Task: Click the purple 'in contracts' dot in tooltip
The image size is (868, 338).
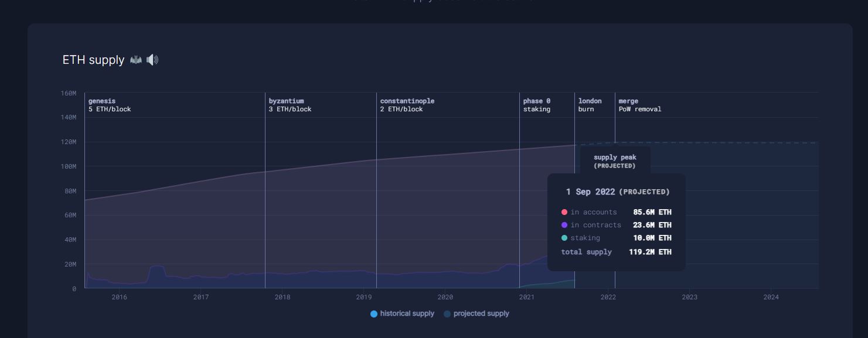Action: pos(564,225)
